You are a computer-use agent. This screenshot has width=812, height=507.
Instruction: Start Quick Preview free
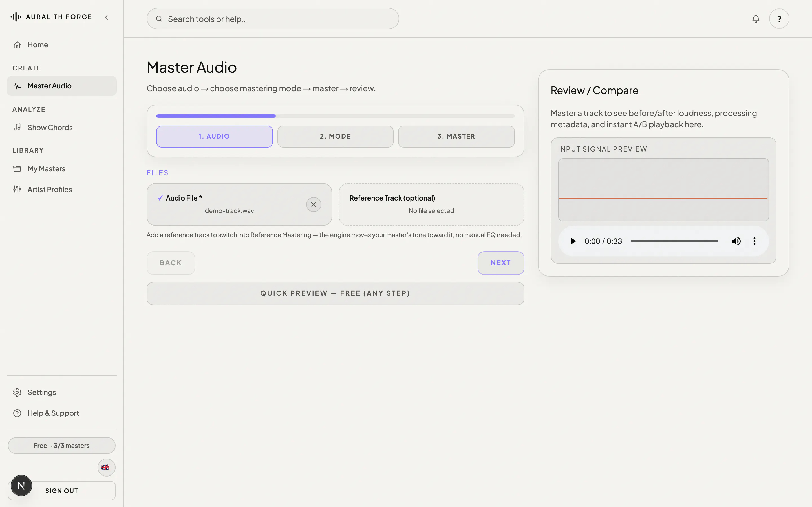[335, 293]
